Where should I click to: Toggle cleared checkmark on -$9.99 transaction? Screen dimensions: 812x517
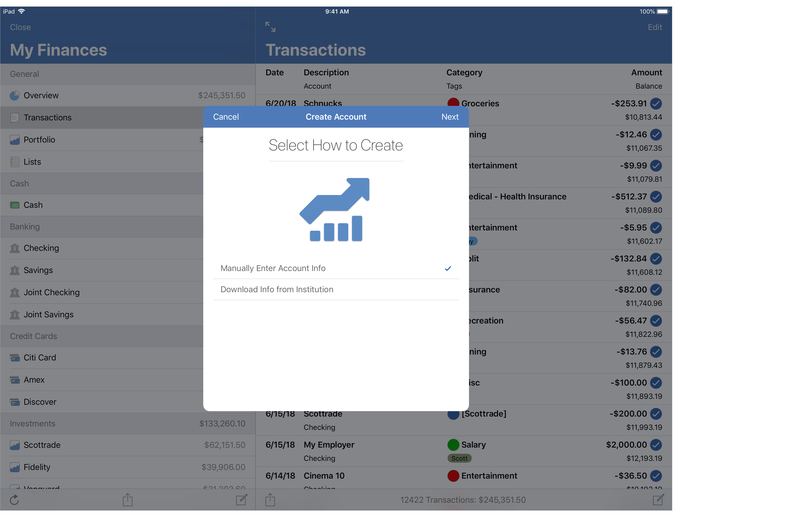[656, 166]
